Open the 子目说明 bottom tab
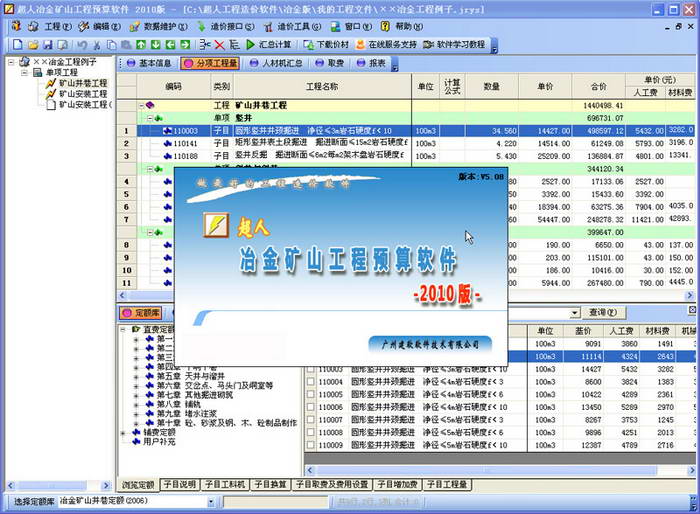Screen dimensions: 700x514 point(179,485)
